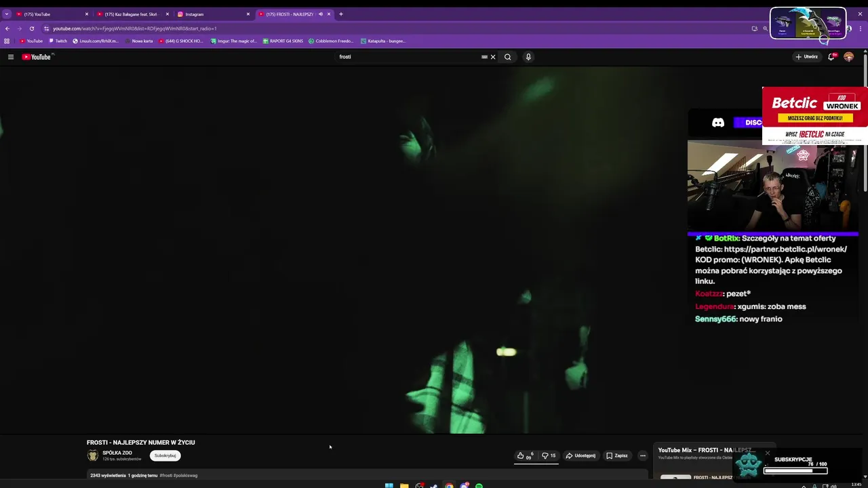Click the Udostępnij share button
Viewport: 868px width, 488px height.
[581, 455]
